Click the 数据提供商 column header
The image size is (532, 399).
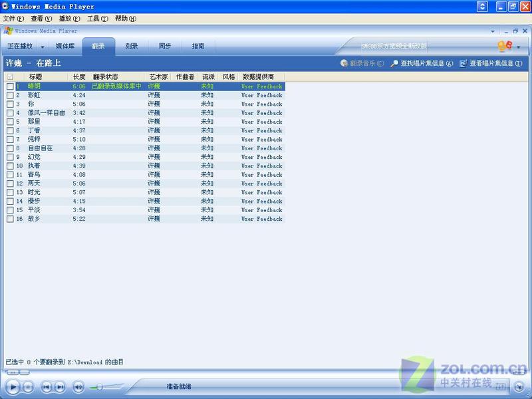pos(261,76)
